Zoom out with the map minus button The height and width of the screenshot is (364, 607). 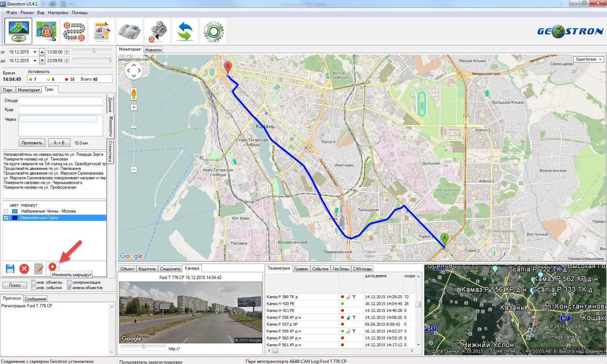134,170
